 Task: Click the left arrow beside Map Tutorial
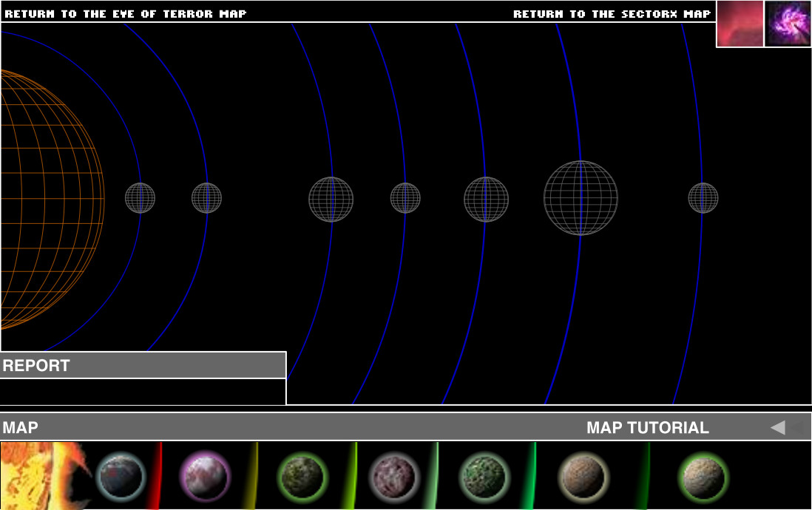777,427
